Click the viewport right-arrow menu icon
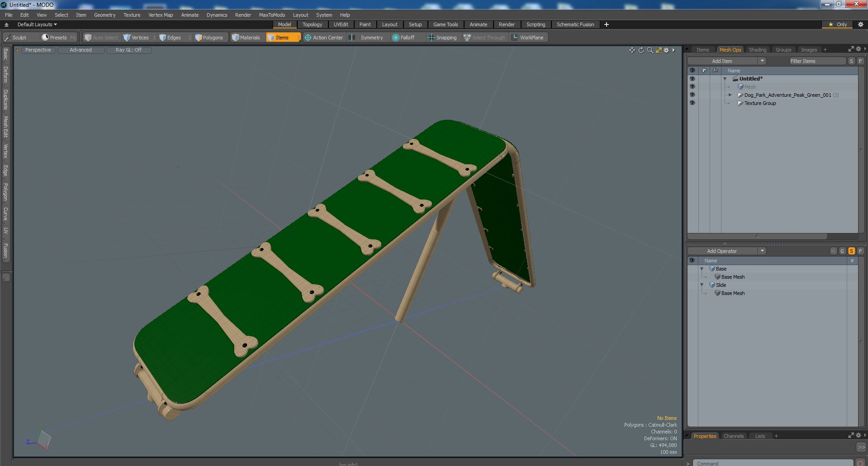This screenshot has height=466, width=868. tap(674, 50)
